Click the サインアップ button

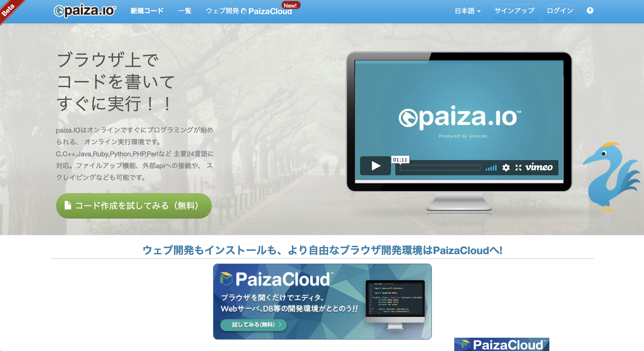click(514, 11)
